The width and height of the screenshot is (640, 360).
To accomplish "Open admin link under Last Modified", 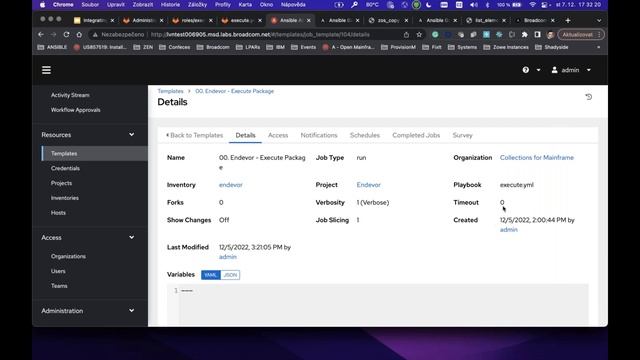I will tap(228, 257).
